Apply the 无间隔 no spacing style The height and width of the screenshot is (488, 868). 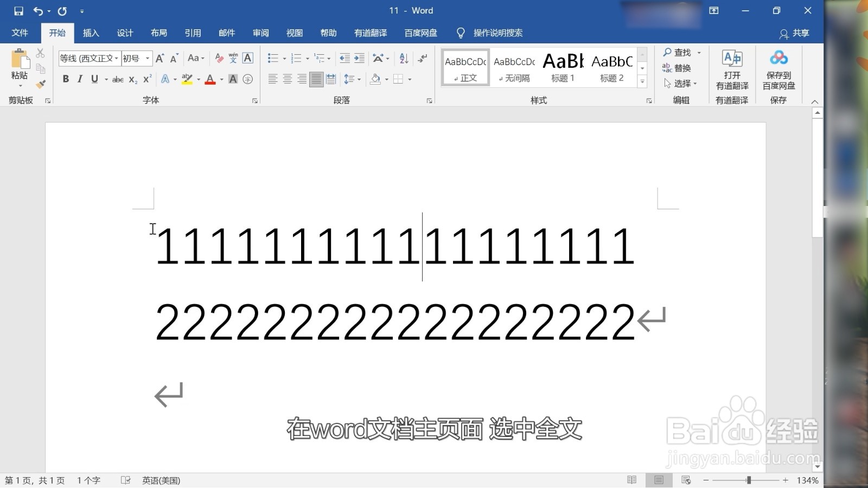pyautogui.click(x=514, y=67)
